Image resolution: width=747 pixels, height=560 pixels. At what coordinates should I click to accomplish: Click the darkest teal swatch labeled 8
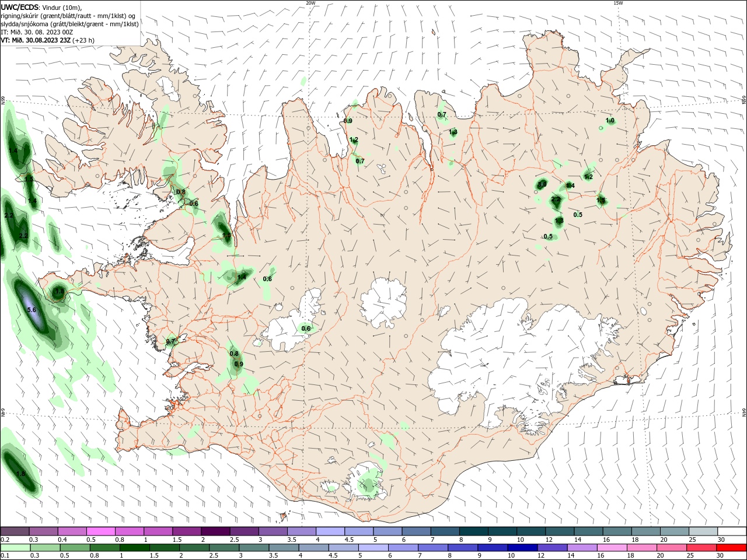click(x=473, y=531)
